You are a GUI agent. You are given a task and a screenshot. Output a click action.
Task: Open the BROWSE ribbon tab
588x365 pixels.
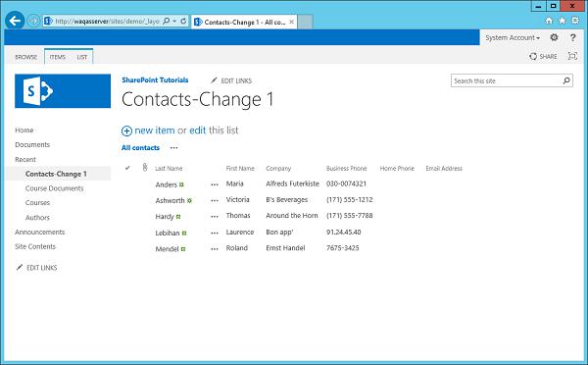(x=25, y=57)
